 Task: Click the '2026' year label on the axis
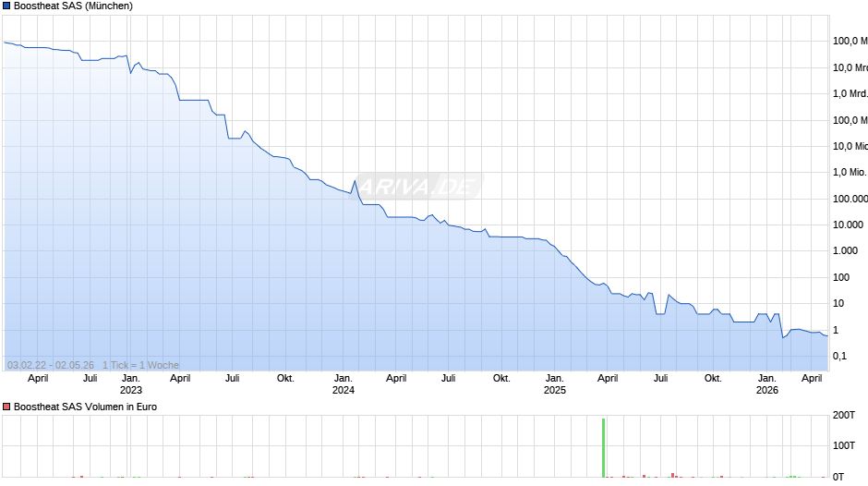click(767, 390)
